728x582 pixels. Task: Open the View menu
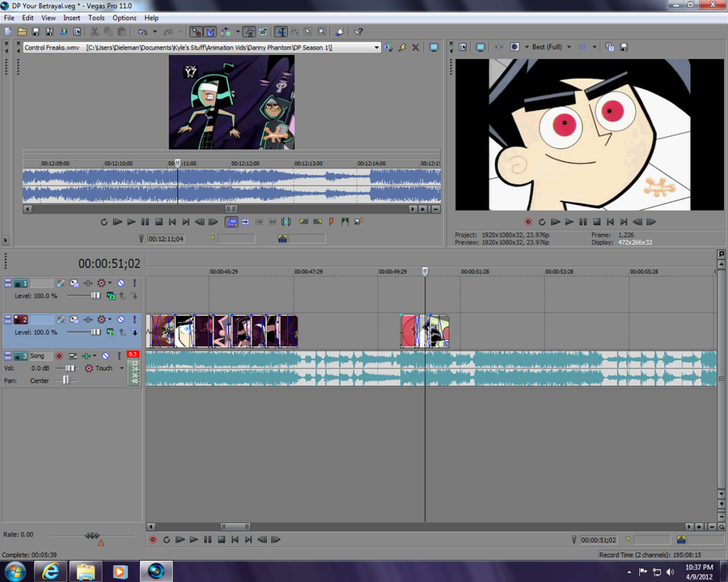click(x=49, y=18)
